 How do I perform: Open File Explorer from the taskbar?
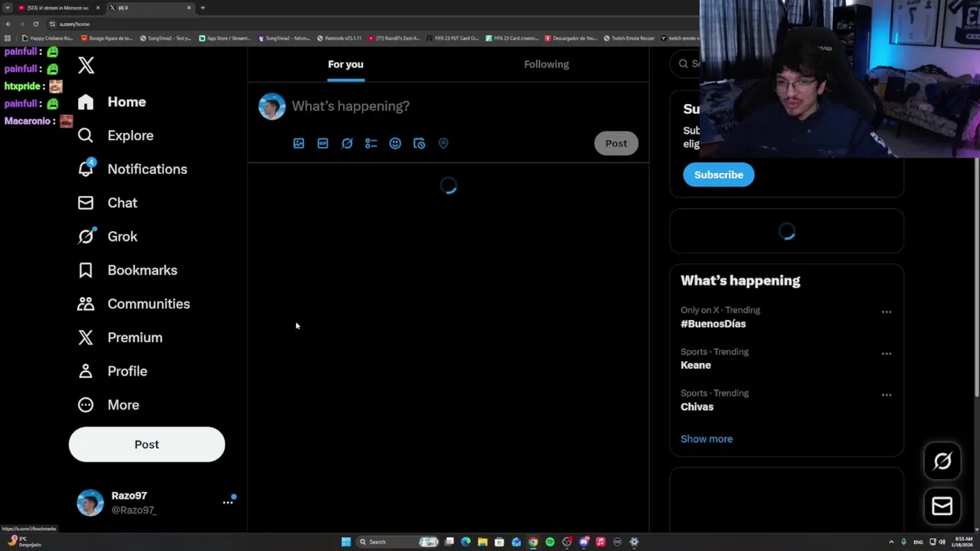click(482, 542)
